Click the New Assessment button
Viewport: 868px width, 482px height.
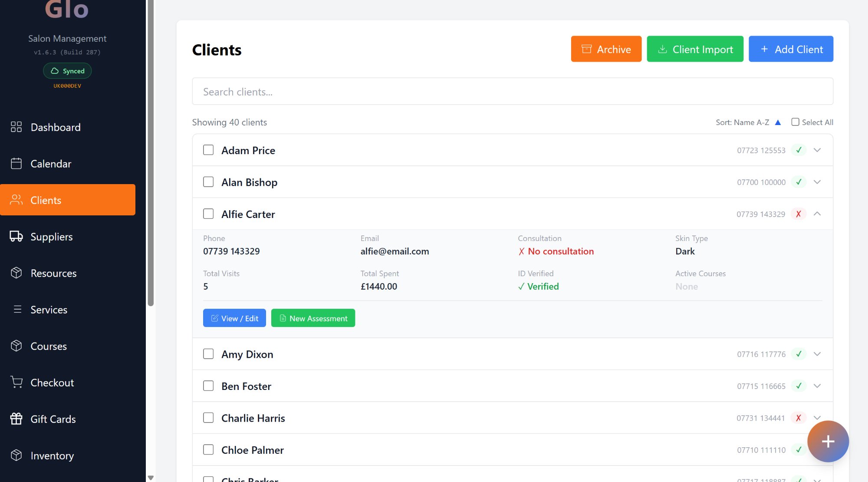tap(313, 318)
